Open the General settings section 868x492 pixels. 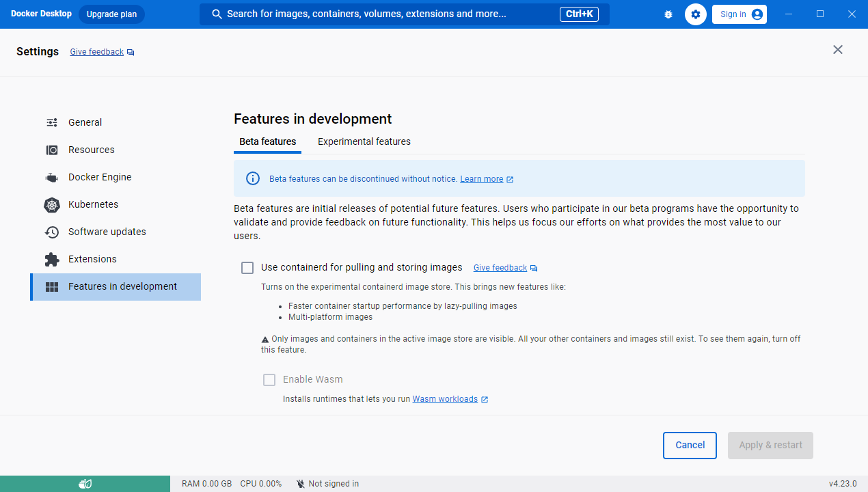click(85, 122)
